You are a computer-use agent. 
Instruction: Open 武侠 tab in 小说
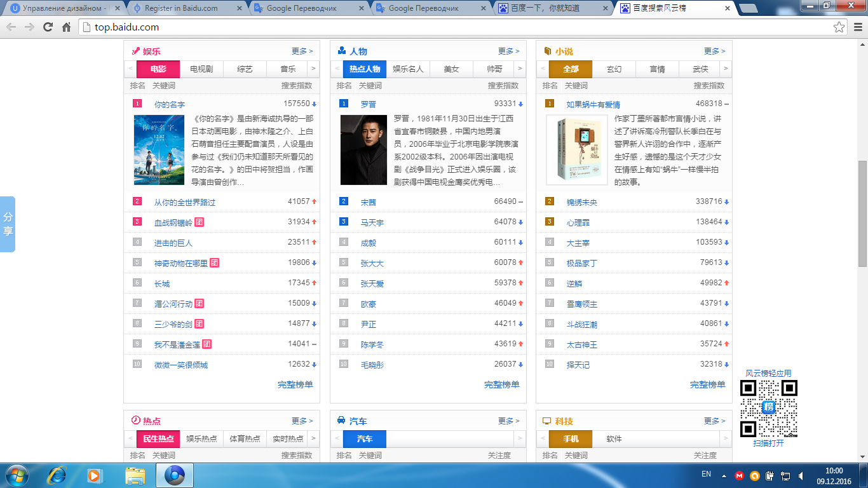pos(700,69)
